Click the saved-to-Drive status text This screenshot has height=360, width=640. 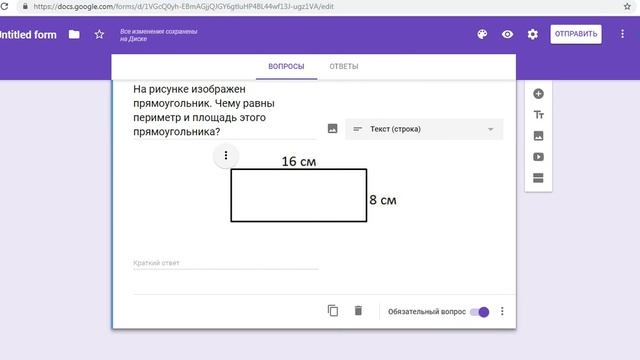158,35
